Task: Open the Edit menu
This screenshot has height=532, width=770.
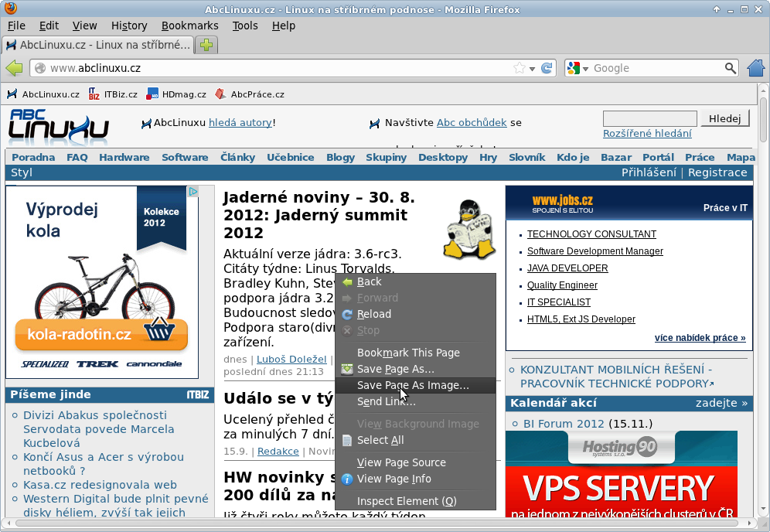Action: point(49,26)
